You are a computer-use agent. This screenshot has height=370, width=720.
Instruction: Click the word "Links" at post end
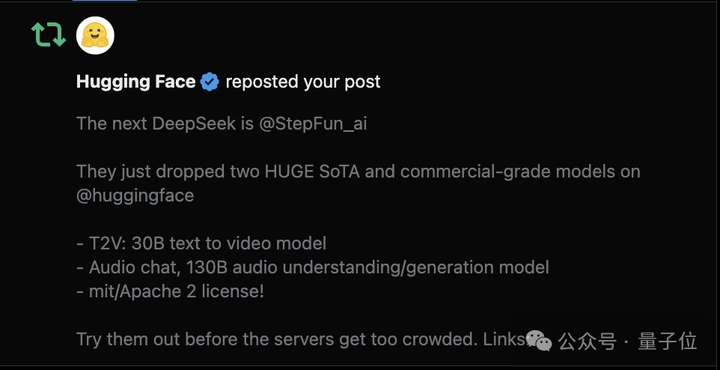click(x=504, y=339)
